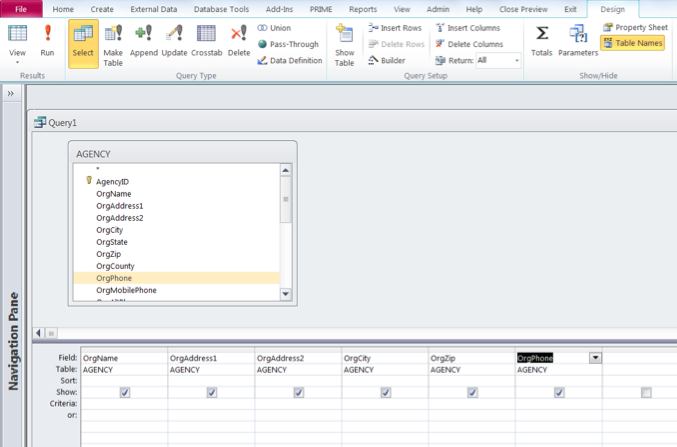677x447 pixels.
Task: Switch to the Database Tools tab
Action: click(x=221, y=8)
